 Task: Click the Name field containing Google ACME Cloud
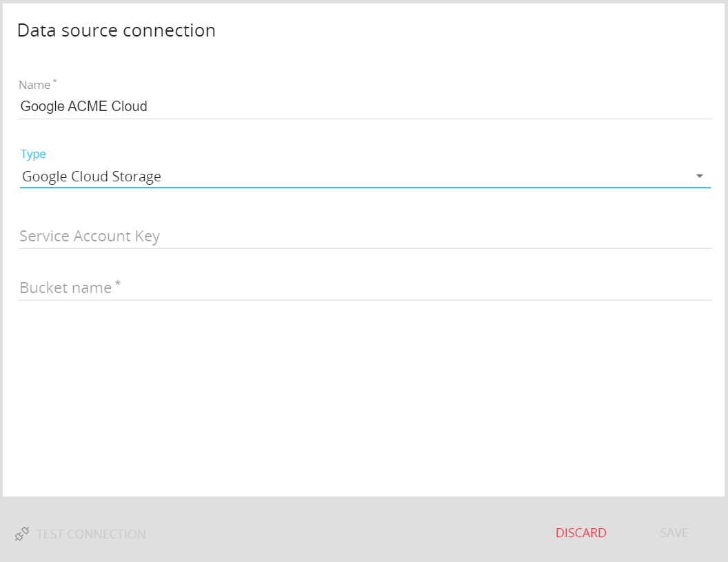point(365,106)
